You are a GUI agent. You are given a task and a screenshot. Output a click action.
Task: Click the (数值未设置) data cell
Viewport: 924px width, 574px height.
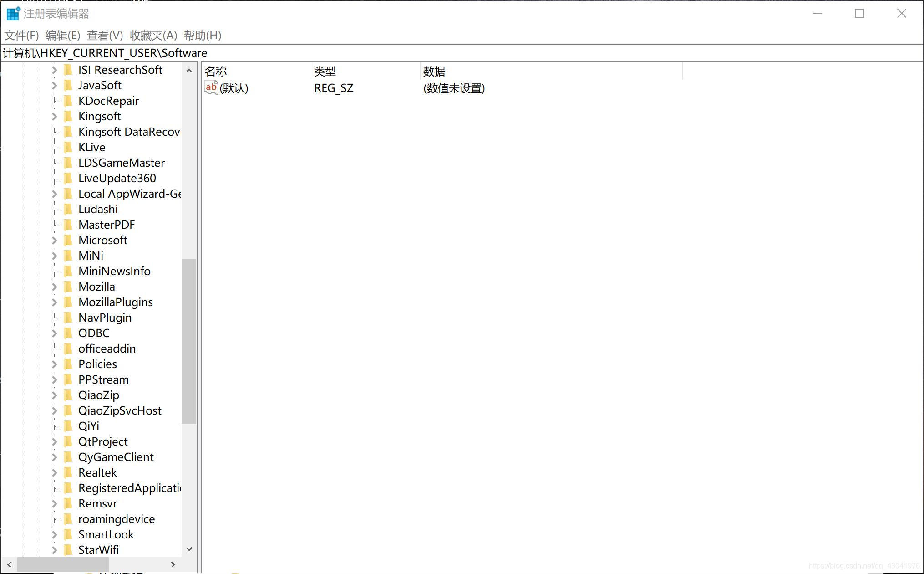click(x=454, y=88)
